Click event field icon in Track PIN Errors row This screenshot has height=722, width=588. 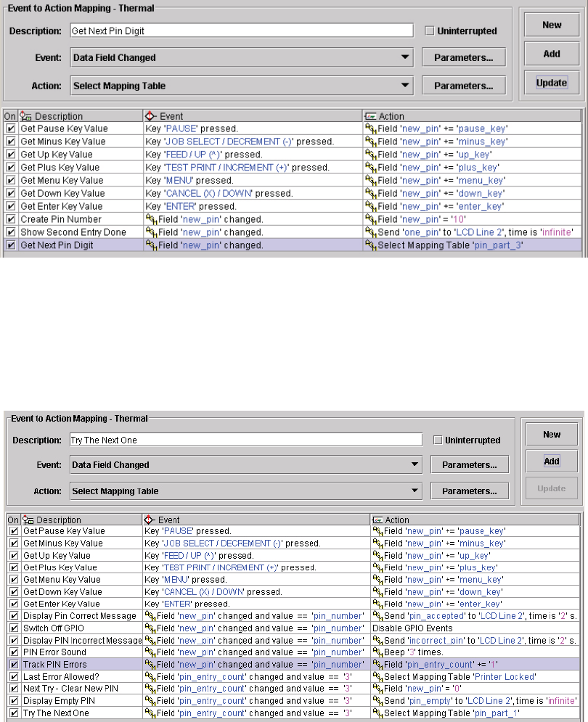pyautogui.click(x=150, y=665)
